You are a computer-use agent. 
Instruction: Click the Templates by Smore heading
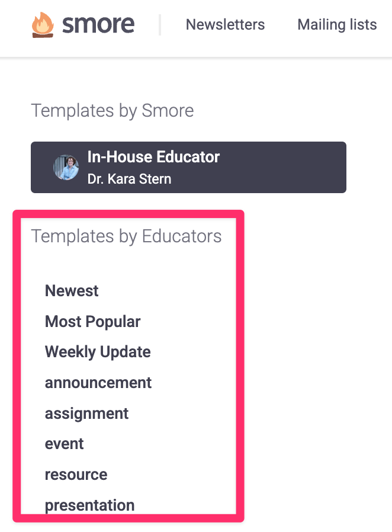(x=113, y=110)
